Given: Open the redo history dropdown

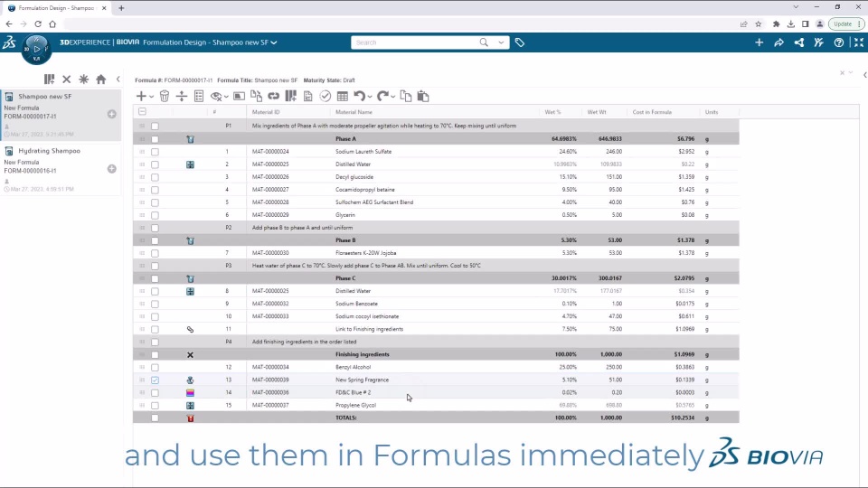Looking at the screenshot, I should coord(392,97).
